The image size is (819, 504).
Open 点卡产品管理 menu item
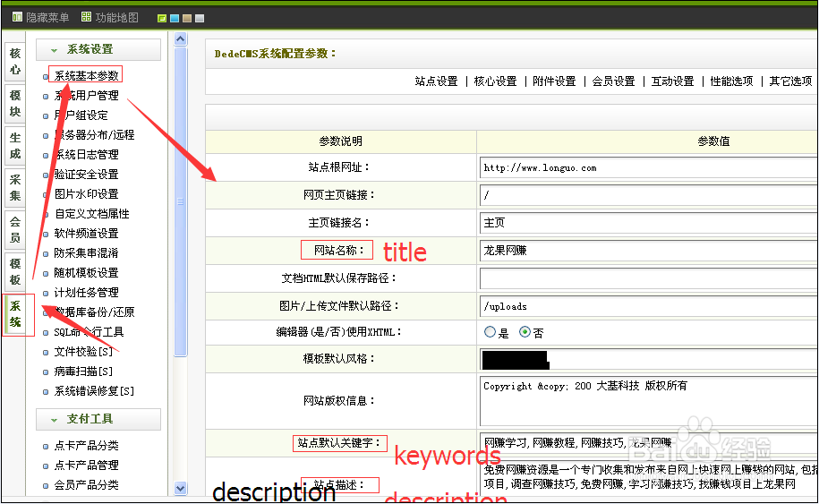click(x=87, y=465)
